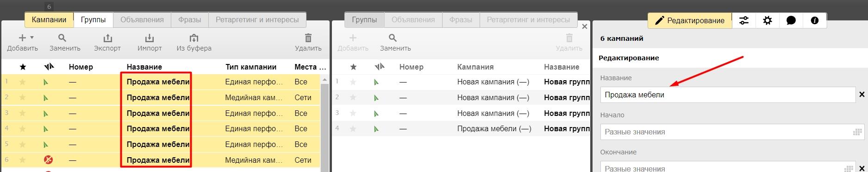
Task: Open the gear settings icon in right panel
Action: (x=768, y=20)
